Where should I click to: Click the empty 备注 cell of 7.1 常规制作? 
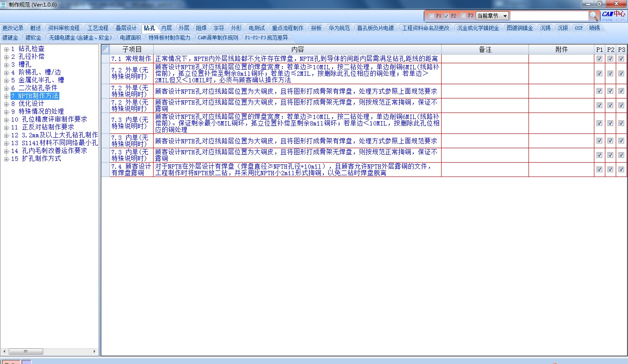485,59
